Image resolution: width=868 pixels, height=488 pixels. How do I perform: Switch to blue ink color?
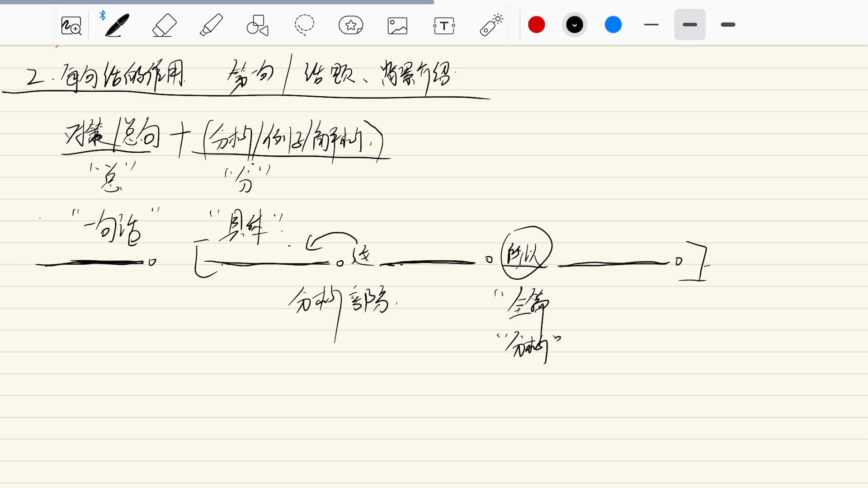[x=613, y=24]
